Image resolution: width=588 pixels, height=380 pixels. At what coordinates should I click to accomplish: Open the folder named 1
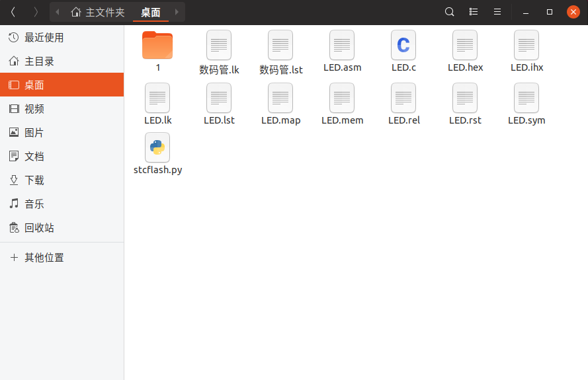pos(157,46)
